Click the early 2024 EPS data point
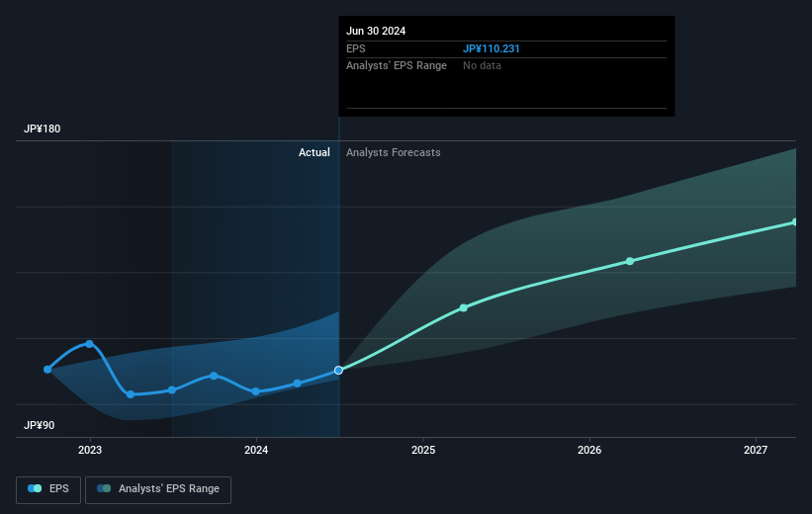This screenshot has width=812, height=514. pyautogui.click(x=256, y=391)
